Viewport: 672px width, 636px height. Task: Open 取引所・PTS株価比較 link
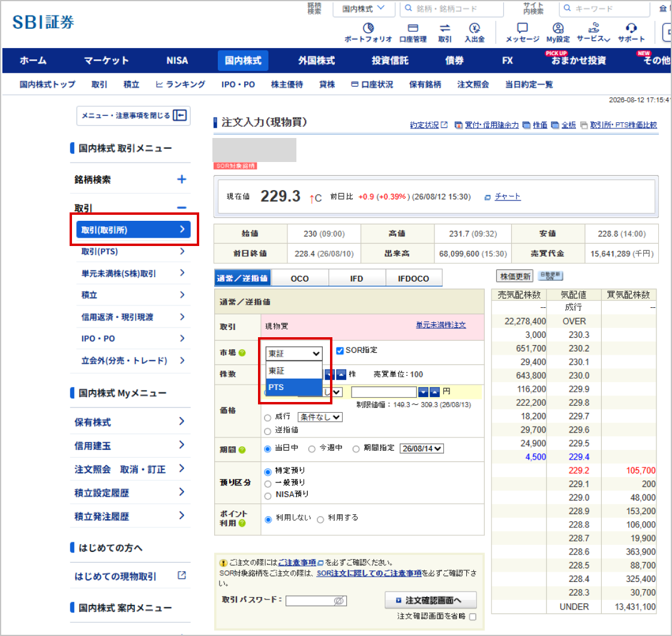click(623, 125)
